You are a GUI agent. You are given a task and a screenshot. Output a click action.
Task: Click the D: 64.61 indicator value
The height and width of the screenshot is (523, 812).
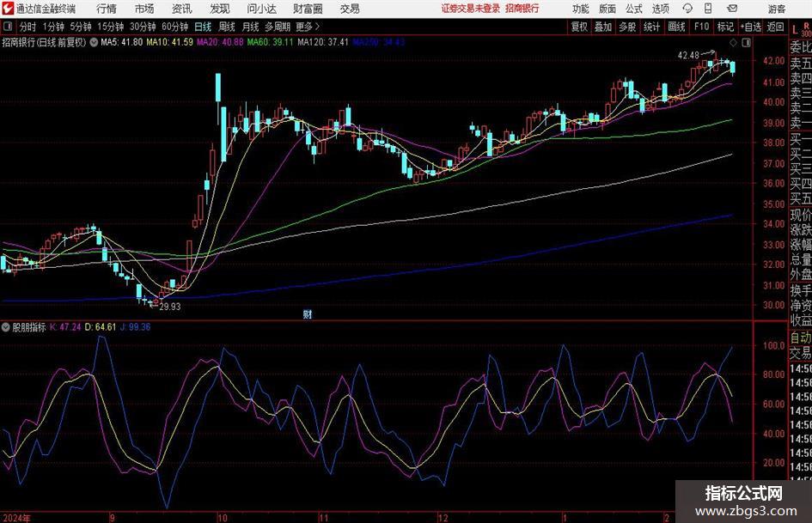[x=101, y=327]
